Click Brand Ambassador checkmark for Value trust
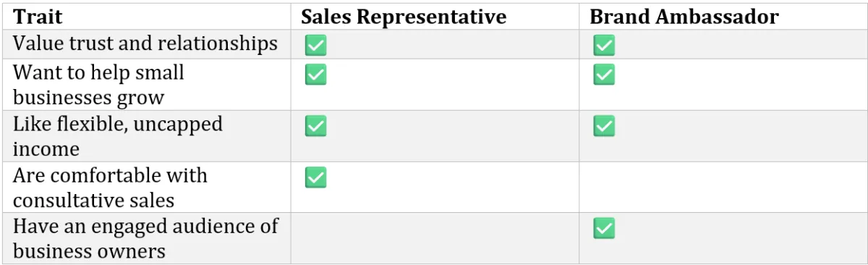The width and height of the screenshot is (868, 265). click(604, 46)
